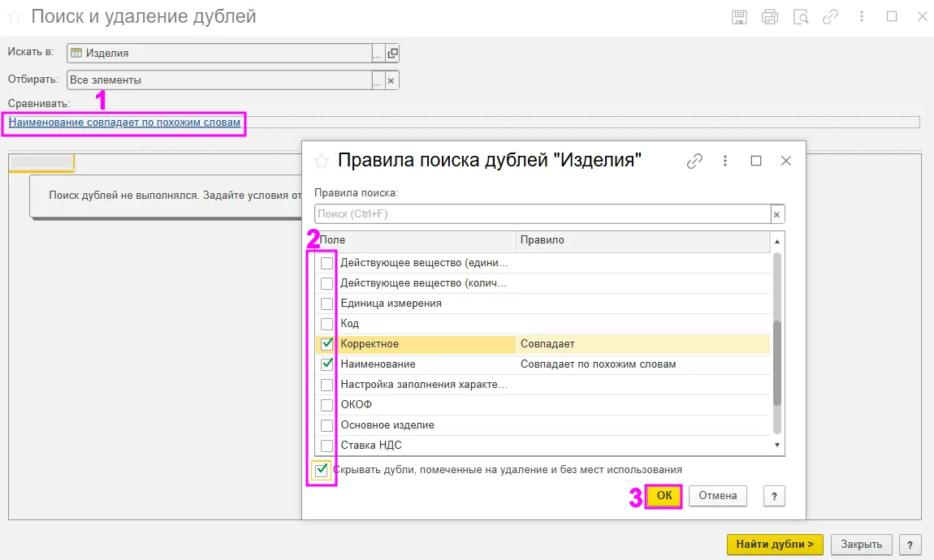Enable the Код field checkbox

coord(327,324)
